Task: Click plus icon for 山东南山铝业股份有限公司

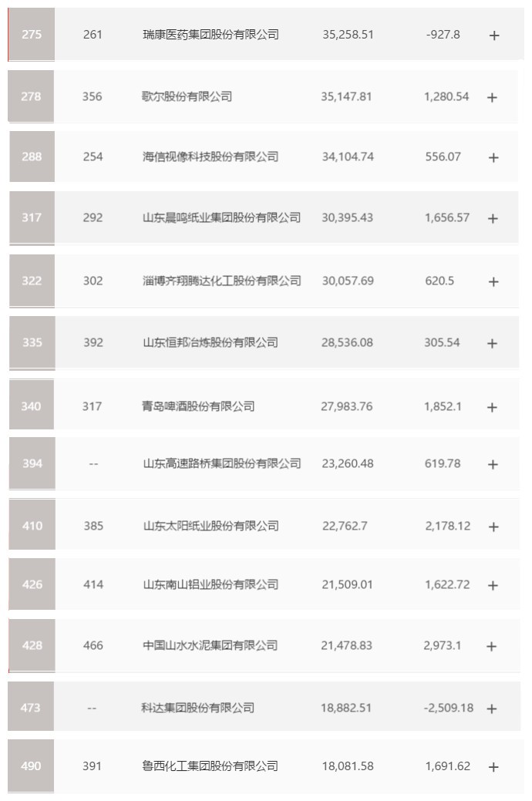Action: point(493,585)
